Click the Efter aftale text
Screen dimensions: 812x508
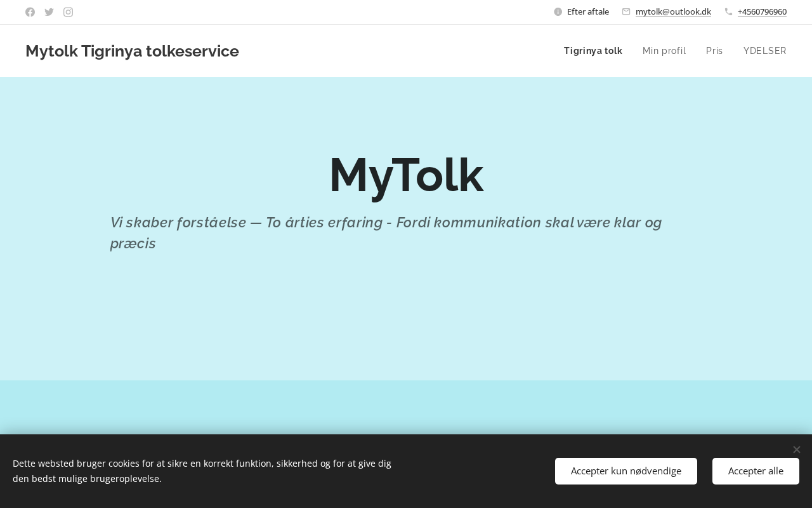pos(588,12)
